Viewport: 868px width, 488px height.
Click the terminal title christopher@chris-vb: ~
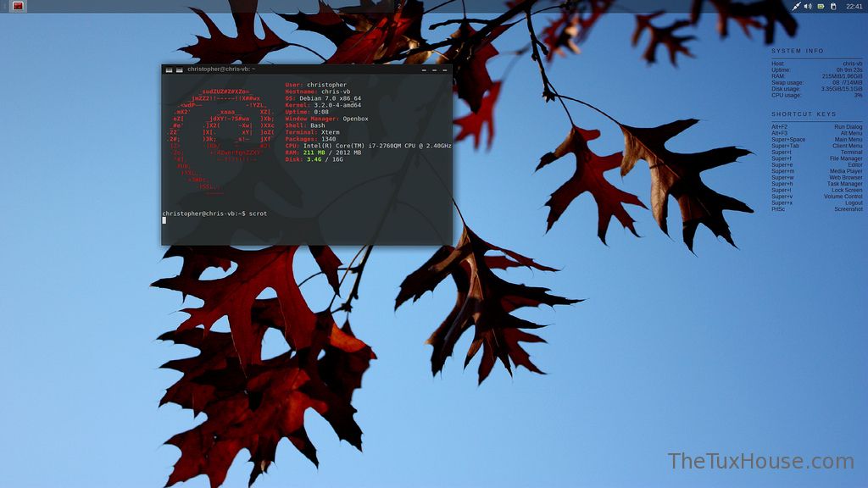coord(221,69)
